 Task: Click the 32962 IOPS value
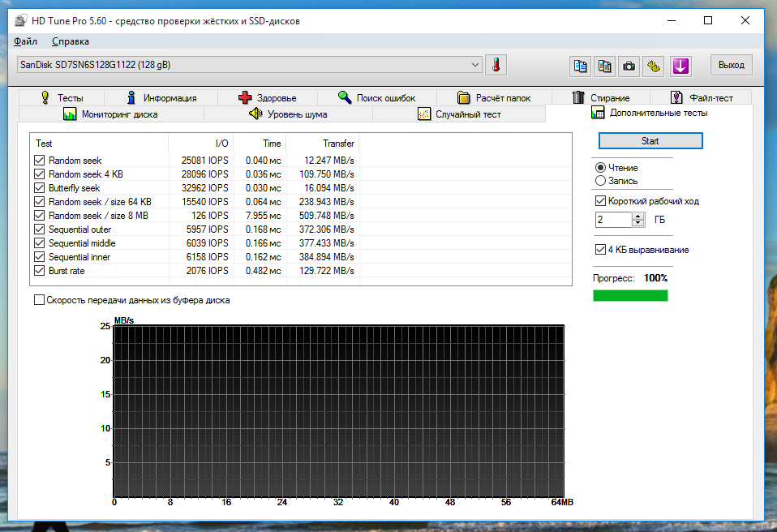tap(204, 187)
